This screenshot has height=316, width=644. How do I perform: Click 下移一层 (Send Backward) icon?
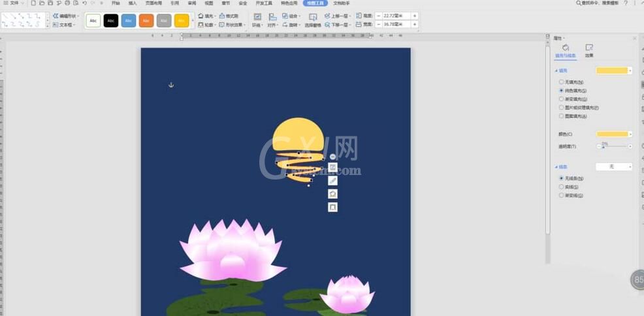[x=327, y=25]
